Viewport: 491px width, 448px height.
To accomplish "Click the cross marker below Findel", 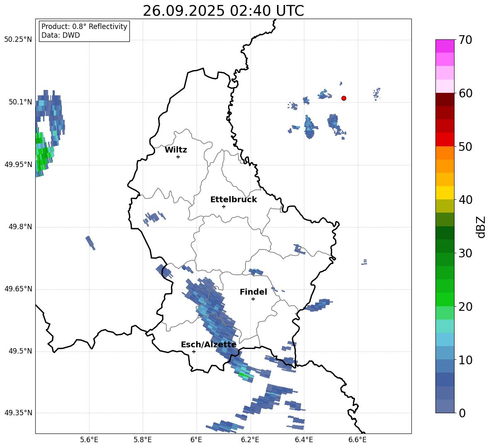I will point(253,299).
